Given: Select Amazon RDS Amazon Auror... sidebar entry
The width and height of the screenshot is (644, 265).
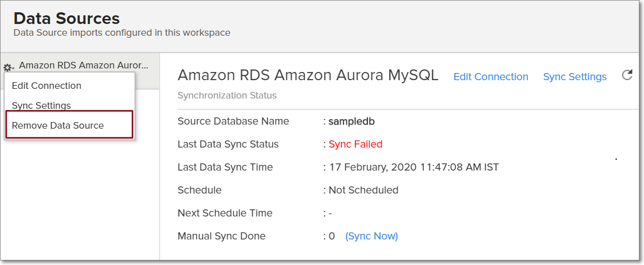Looking at the screenshot, I should pyautogui.click(x=83, y=66).
